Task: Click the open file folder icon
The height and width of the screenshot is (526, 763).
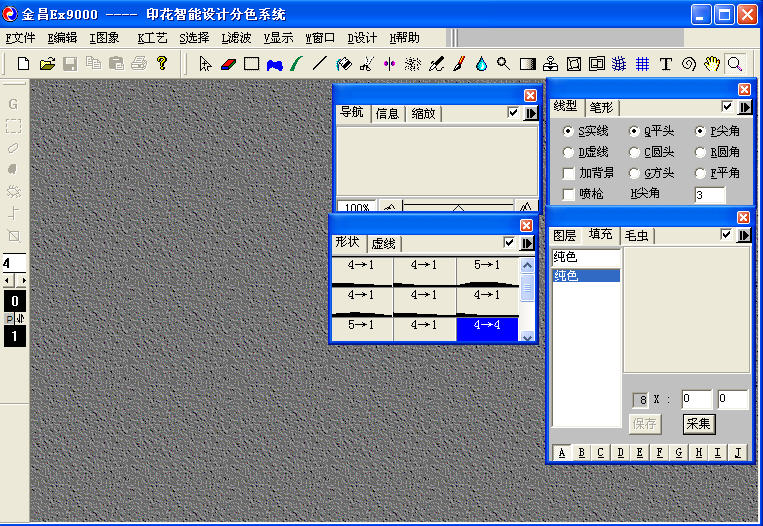Action: pos(47,64)
